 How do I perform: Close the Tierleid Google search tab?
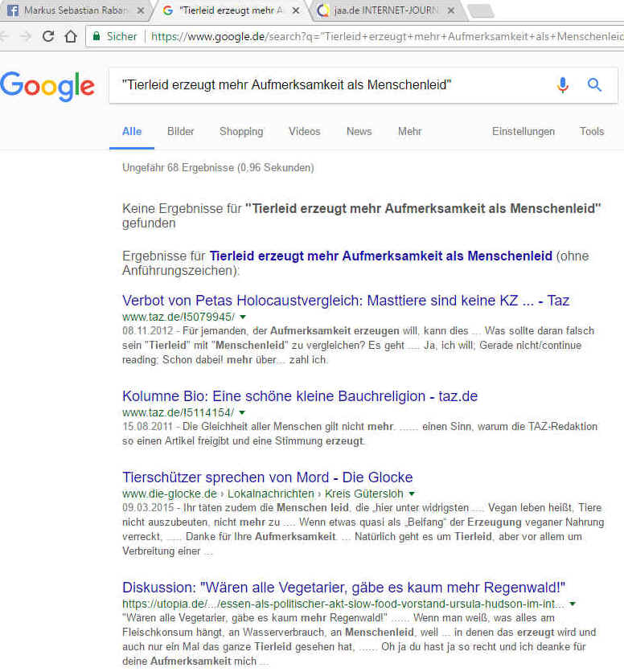tap(296, 10)
